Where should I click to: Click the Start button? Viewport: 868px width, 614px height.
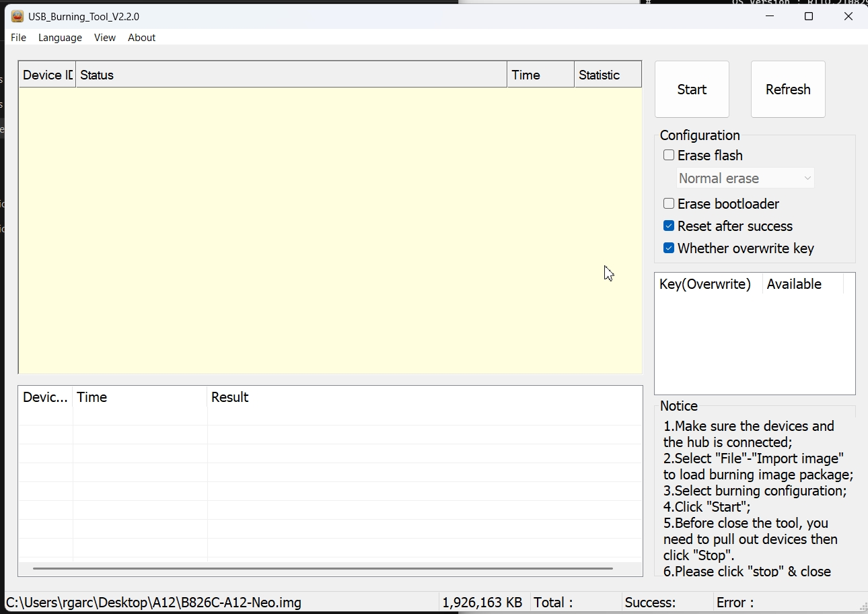pos(692,90)
